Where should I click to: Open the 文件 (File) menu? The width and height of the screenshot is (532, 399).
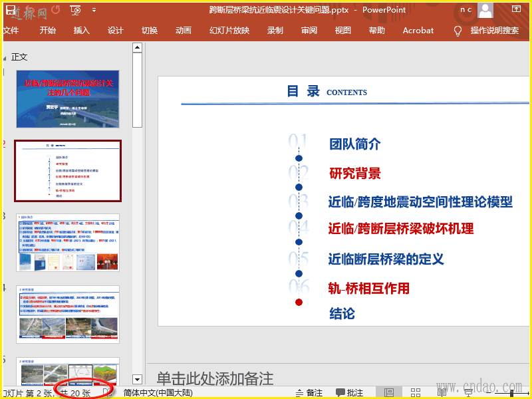coord(10,31)
